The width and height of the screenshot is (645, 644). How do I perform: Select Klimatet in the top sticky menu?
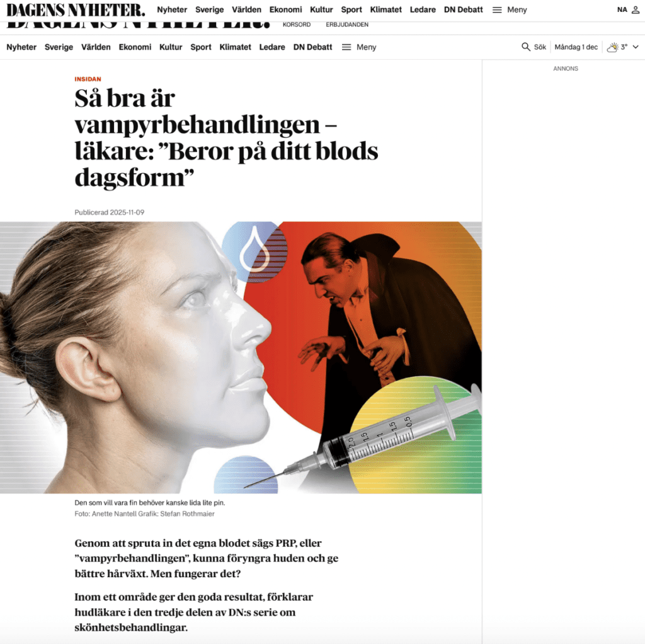(x=385, y=10)
